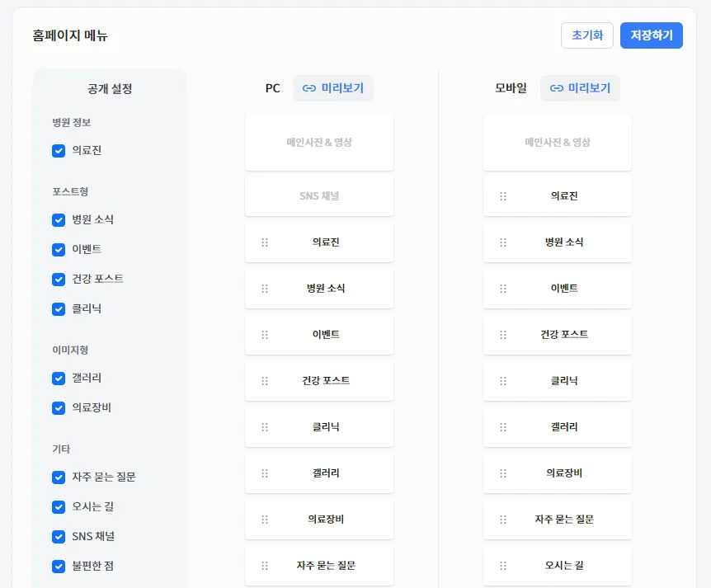The width and height of the screenshot is (711, 588).
Task: Click drag handle icon on 모바일 자주 묻는 질문 card
Action: [x=503, y=520]
